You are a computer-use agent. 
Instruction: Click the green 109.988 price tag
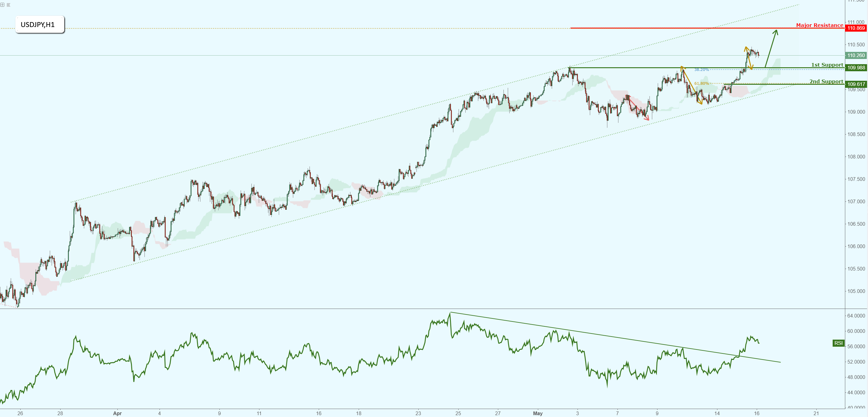pyautogui.click(x=856, y=68)
